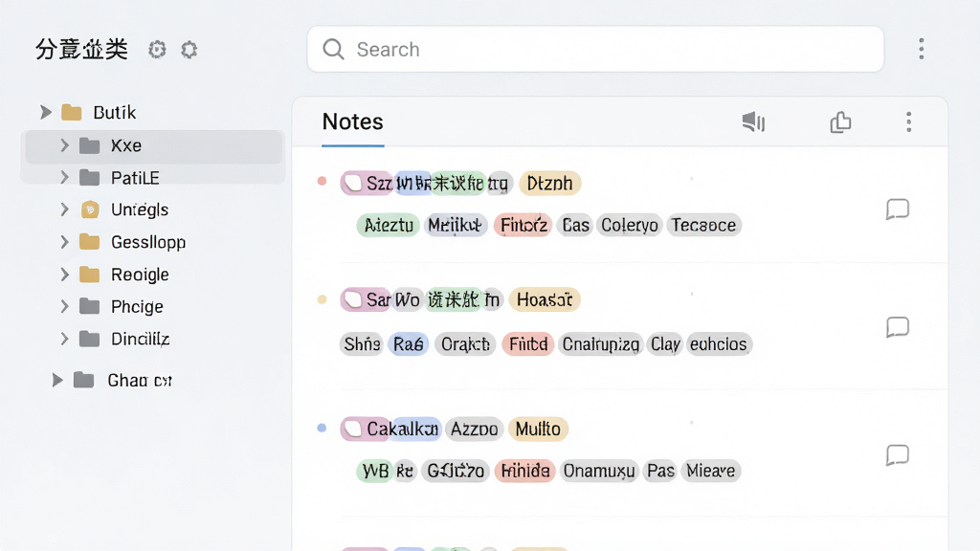Image resolution: width=980 pixels, height=551 pixels.
Task: Toggle the checkbox on the Cakalkcn note
Action: click(x=353, y=430)
